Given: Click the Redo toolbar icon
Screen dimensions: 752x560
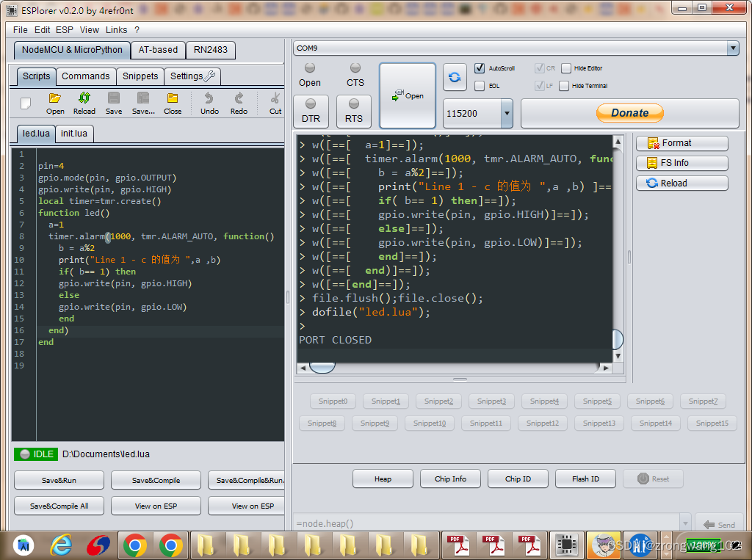Looking at the screenshot, I should 239,103.
